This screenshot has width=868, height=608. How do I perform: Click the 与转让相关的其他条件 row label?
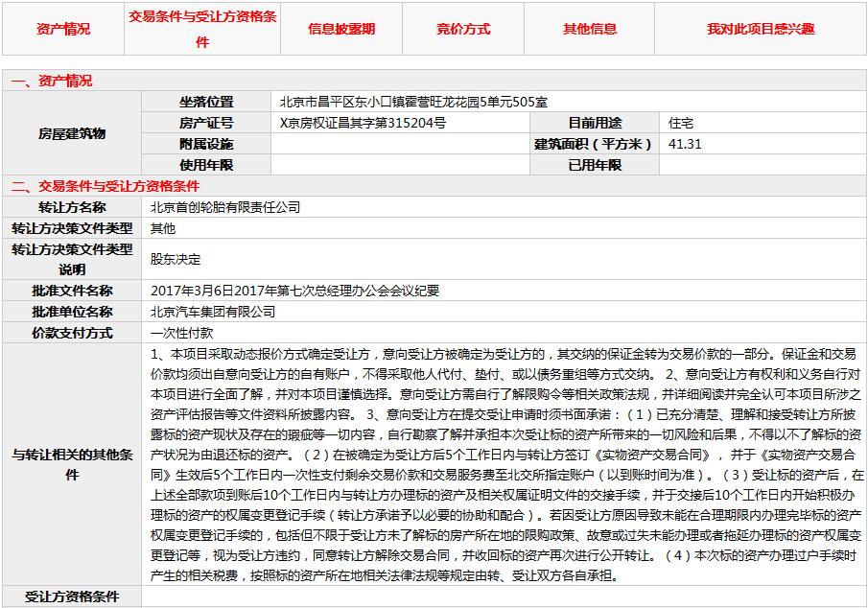pos(72,464)
